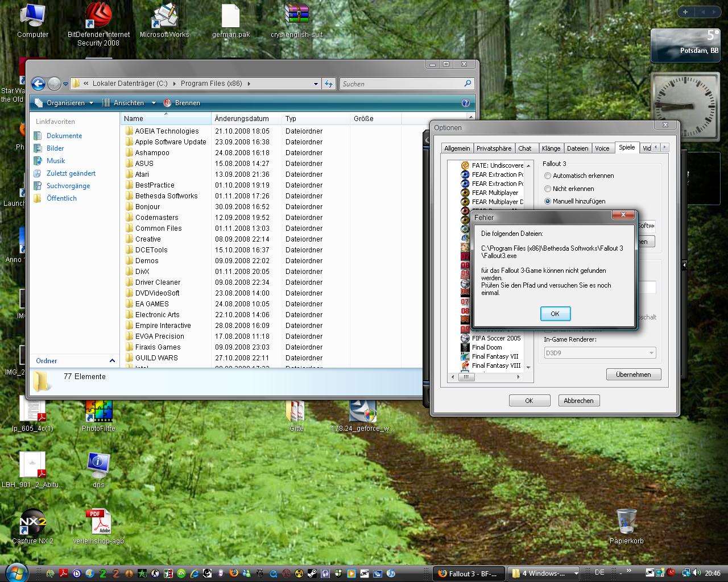Select the Microsoft Works desktop shortcut

coord(164,21)
